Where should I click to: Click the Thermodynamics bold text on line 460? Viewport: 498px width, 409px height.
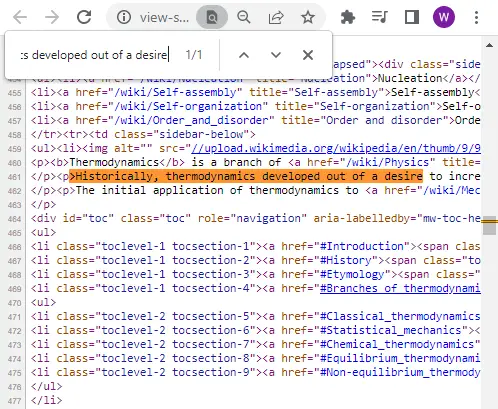(114, 162)
